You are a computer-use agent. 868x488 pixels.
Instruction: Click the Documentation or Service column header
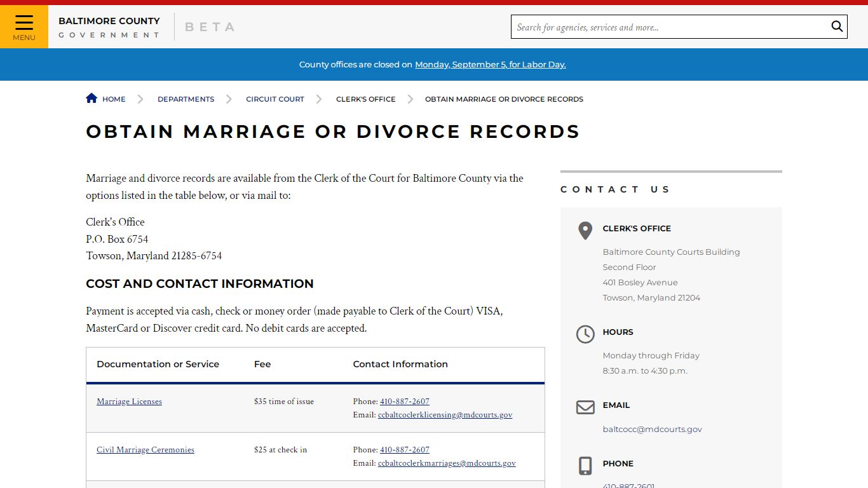(158, 364)
